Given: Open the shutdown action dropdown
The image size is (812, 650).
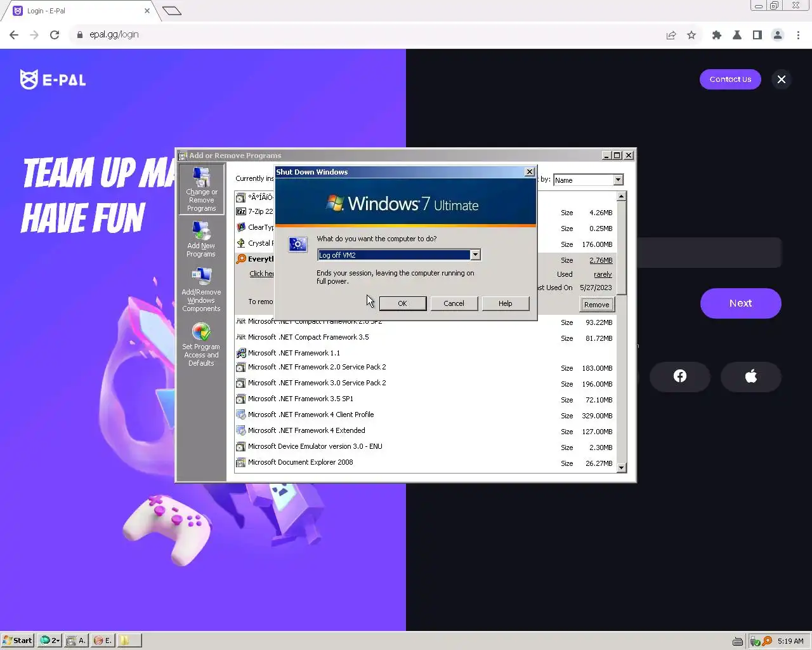Looking at the screenshot, I should pyautogui.click(x=475, y=255).
